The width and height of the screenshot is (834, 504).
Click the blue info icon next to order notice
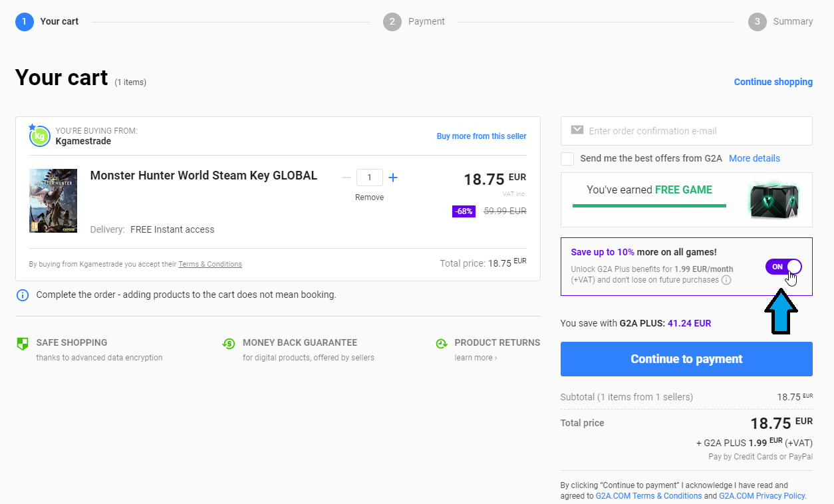[x=23, y=295]
